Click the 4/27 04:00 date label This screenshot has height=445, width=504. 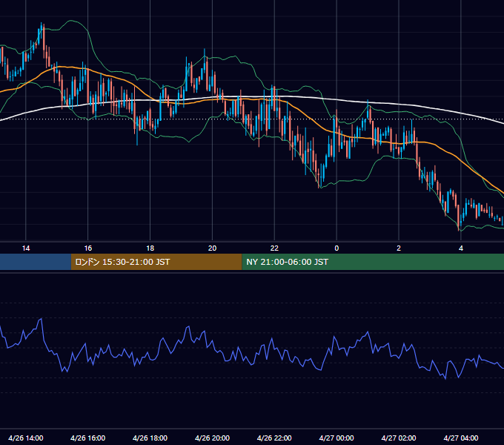(x=461, y=438)
